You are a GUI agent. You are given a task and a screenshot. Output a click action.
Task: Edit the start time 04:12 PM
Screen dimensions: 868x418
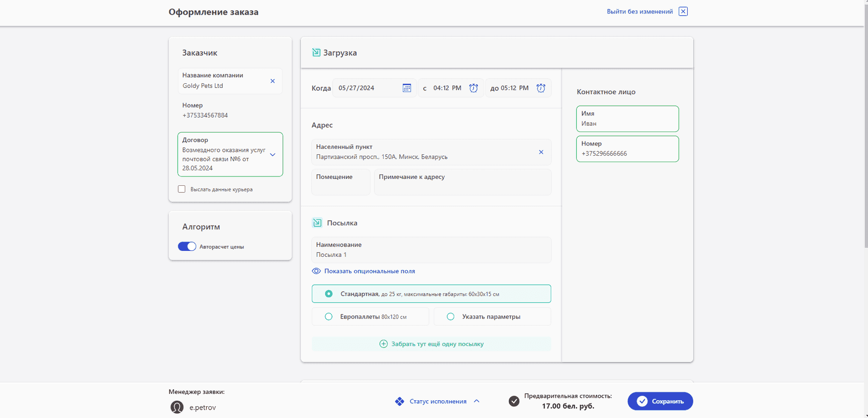coord(447,88)
